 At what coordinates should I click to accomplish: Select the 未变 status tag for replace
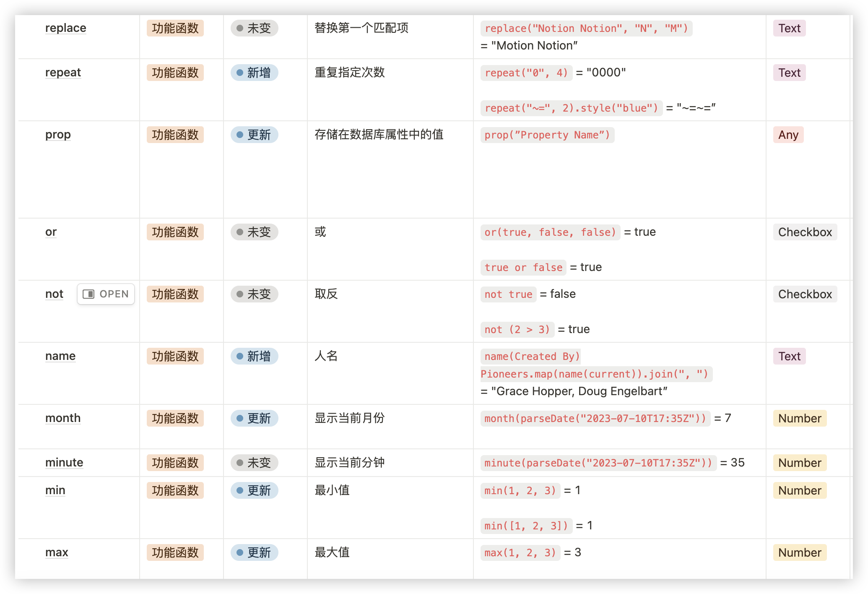pyautogui.click(x=254, y=28)
